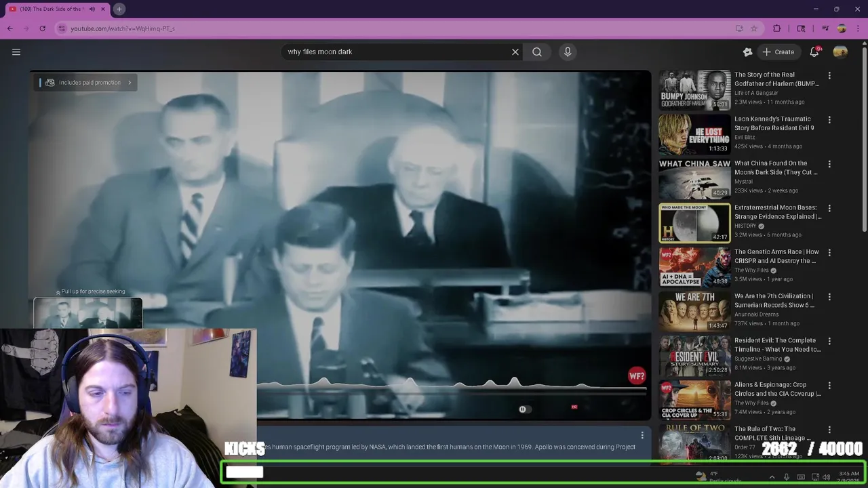Open options for Aliens & Espionage video

tap(829, 386)
